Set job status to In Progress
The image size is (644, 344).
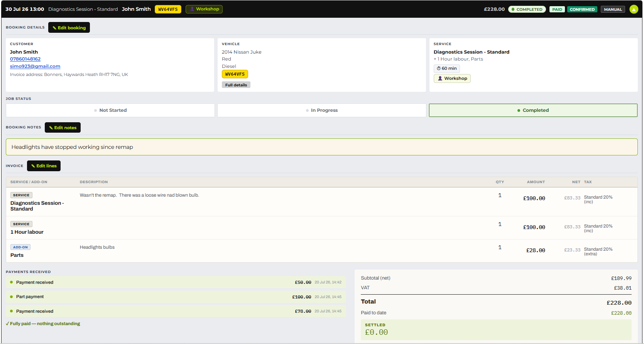(322, 110)
